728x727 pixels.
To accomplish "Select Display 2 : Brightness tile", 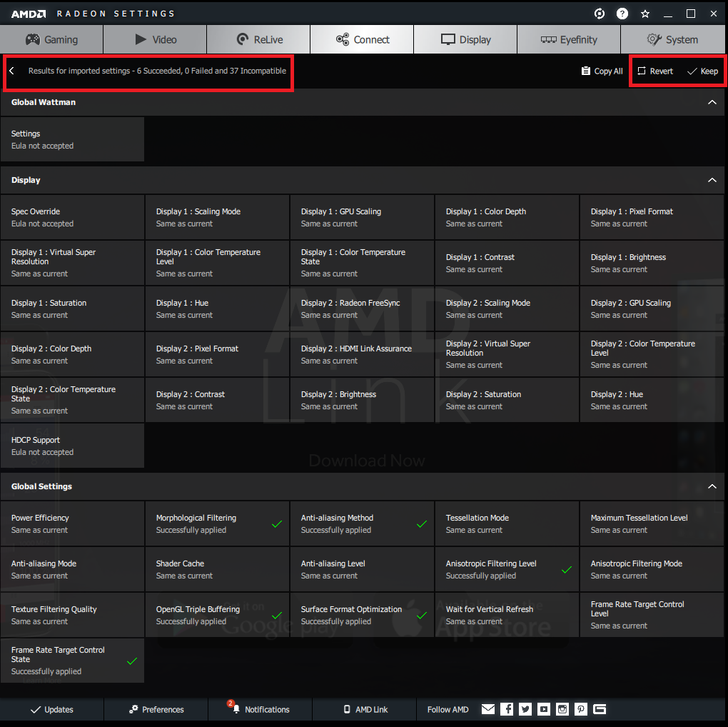I will click(x=362, y=400).
